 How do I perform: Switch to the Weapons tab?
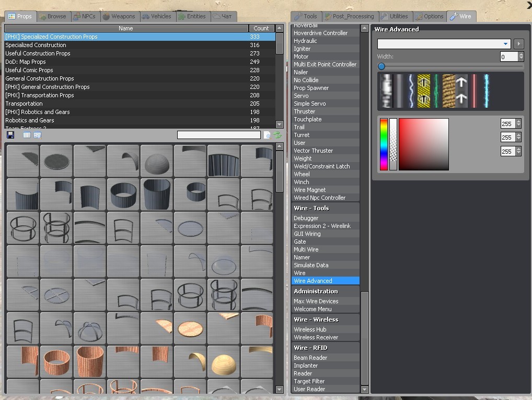coord(119,16)
